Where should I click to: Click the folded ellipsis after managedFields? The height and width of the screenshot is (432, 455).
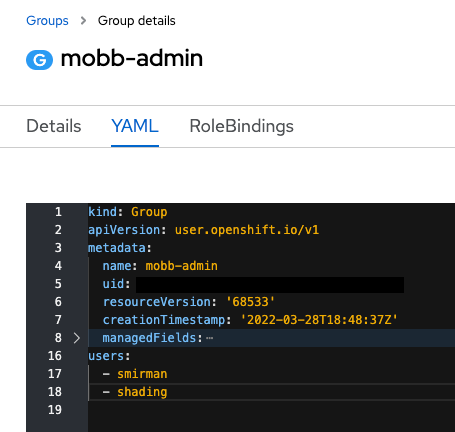pos(209,338)
